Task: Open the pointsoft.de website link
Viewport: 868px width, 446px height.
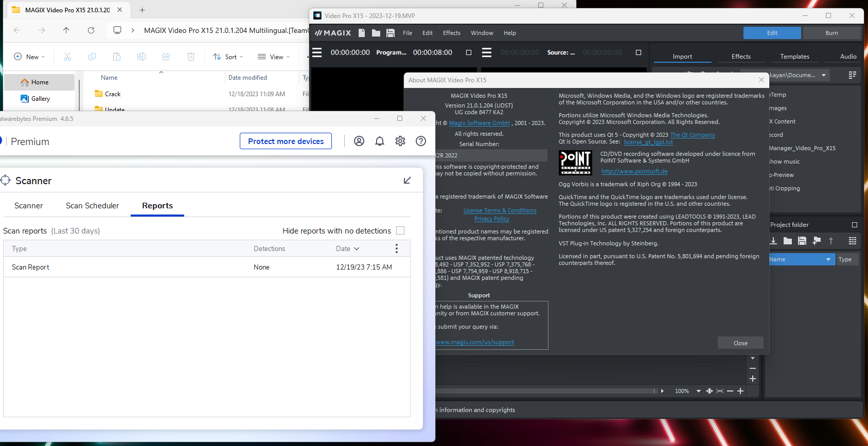Action: coord(634,171)
